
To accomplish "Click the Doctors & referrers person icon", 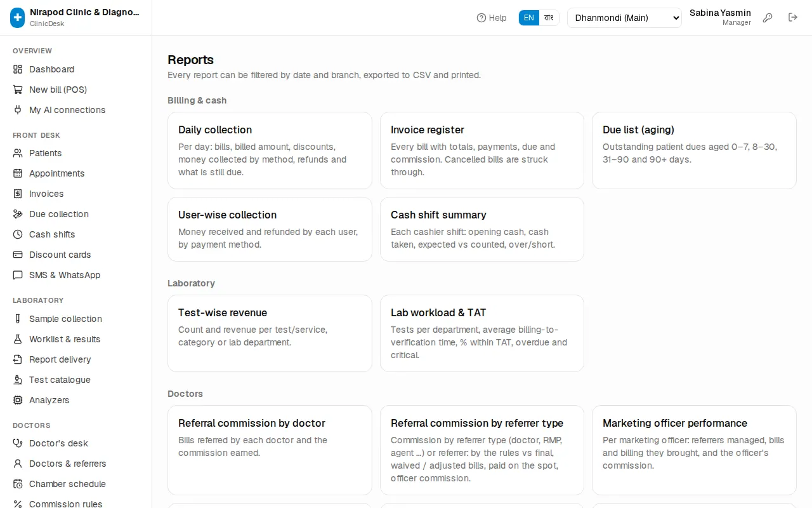I will coord(18,464).
